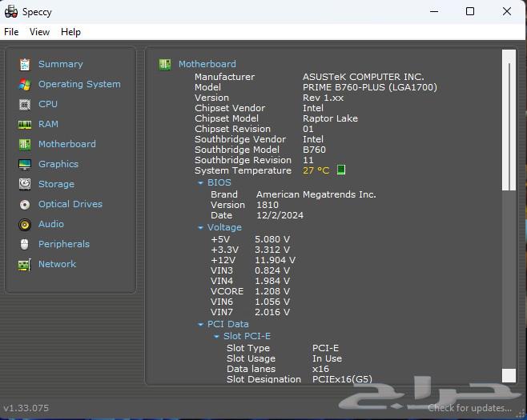This screenshot has height=420, width=527.
Task: Click the +12V reading 11.904 V
Action: coord(275,261)
